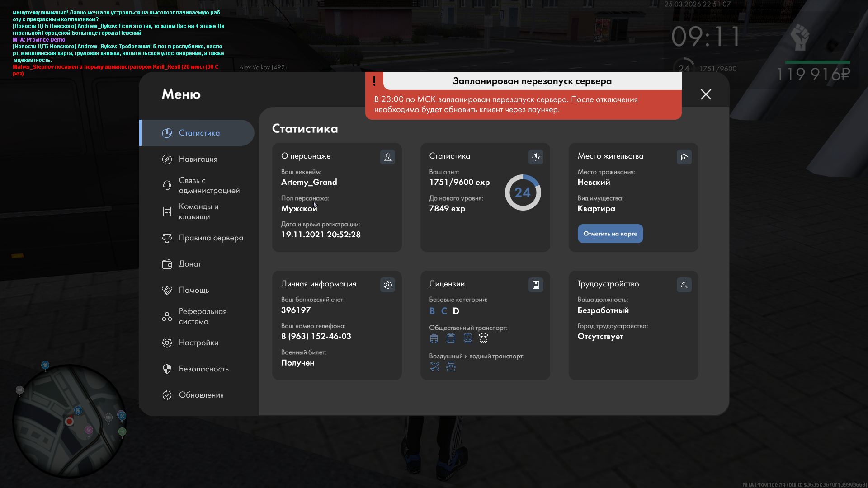Click the ship license icon

coord(451,366)
